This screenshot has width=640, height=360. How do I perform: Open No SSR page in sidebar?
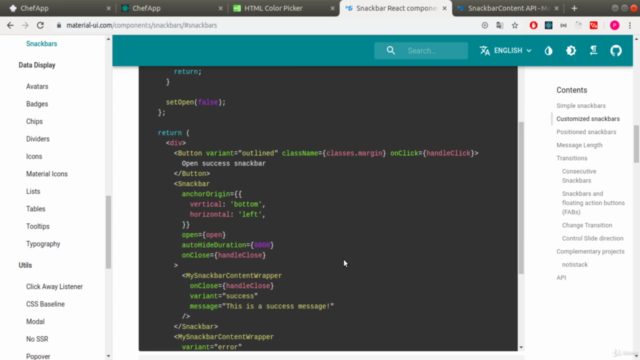pos(37,339)
